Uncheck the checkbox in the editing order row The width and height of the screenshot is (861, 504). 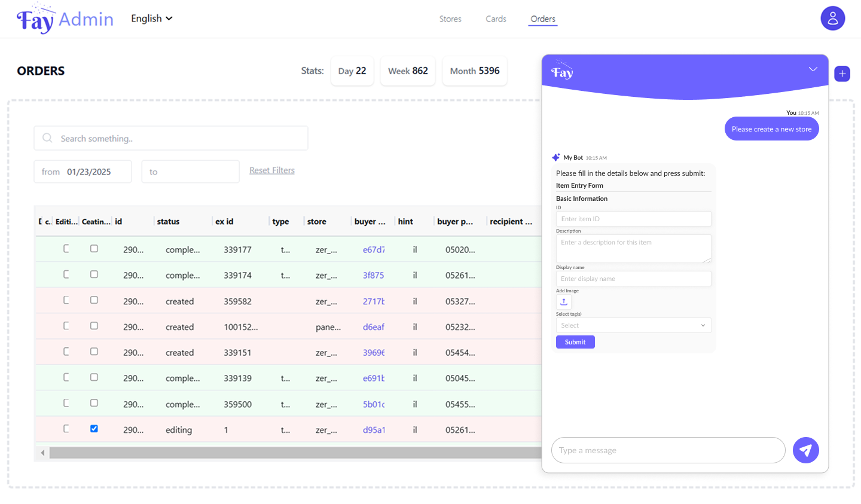coord(94,429)
